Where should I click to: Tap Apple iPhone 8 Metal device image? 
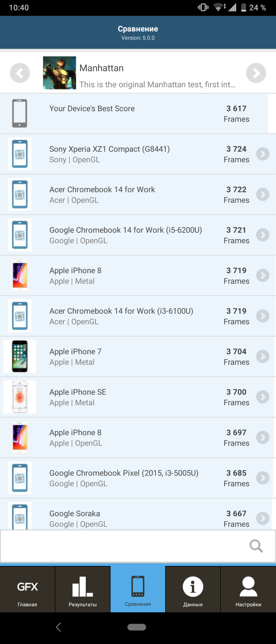[20, 275]
